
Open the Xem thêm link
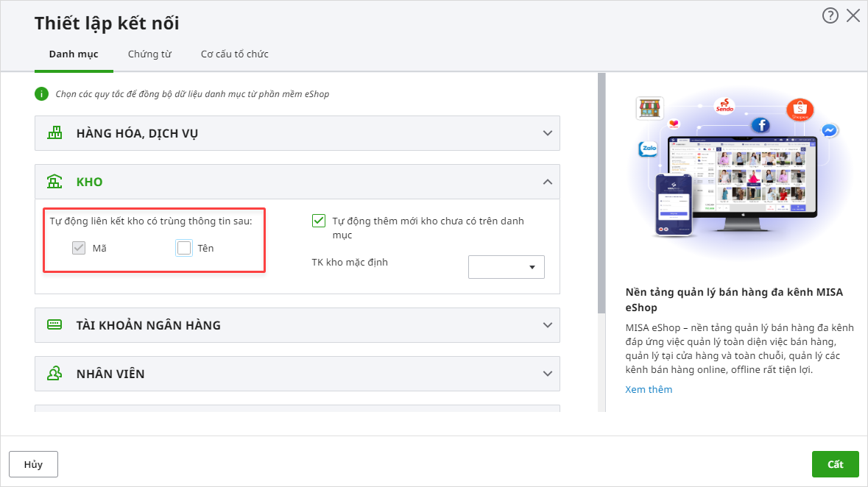[649, 389]
